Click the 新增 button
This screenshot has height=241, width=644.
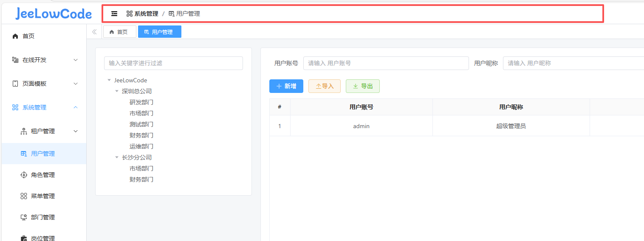pyautogui.click(x=286, y=86)
